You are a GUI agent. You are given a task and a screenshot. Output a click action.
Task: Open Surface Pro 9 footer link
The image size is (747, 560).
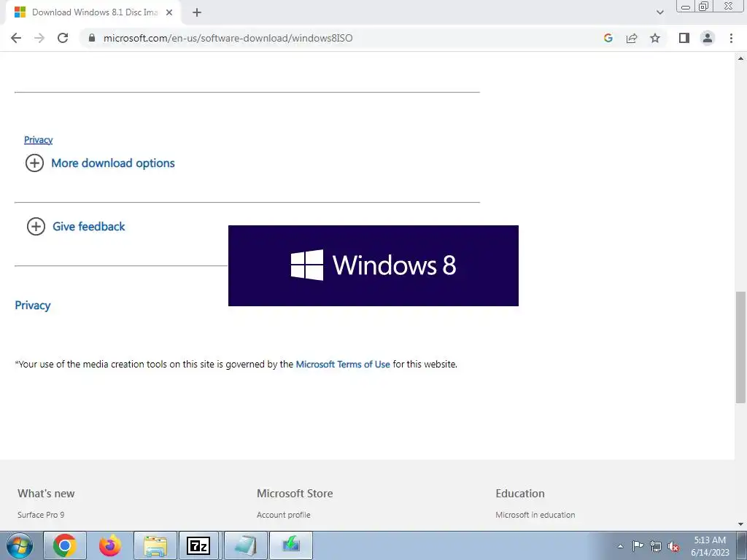[x=41, y=515]
